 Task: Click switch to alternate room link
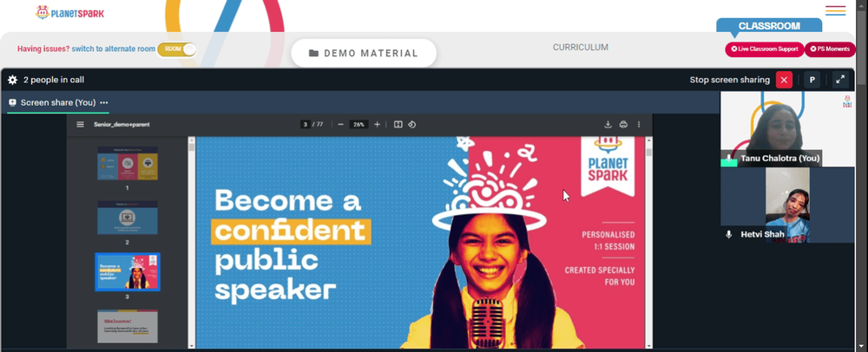[x=114, y=49]
